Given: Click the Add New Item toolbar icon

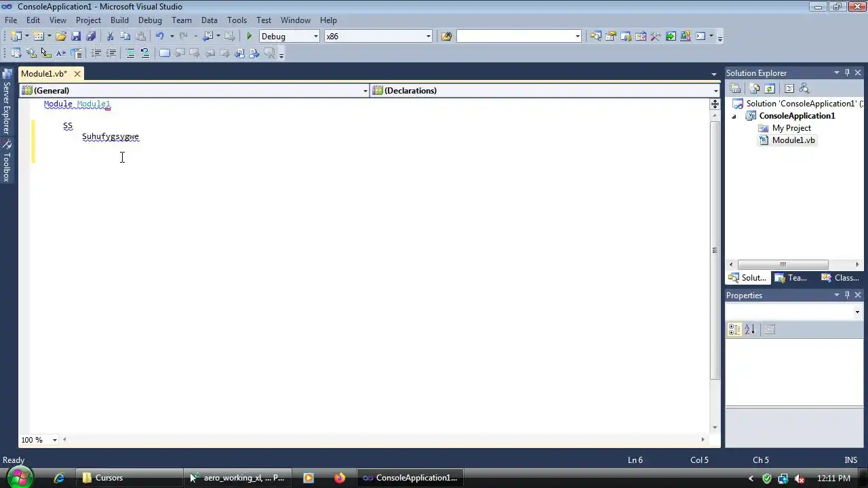Looking at the screenshot, I should [x=38, y=36].
